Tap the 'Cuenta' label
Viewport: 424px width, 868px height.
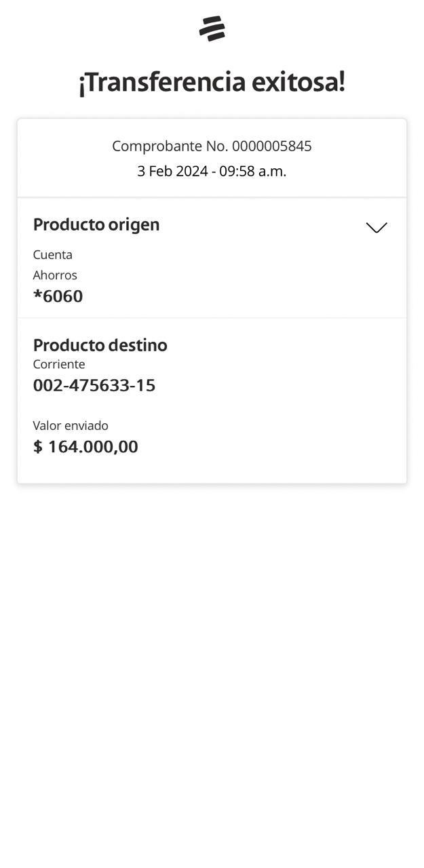(53, 254)
